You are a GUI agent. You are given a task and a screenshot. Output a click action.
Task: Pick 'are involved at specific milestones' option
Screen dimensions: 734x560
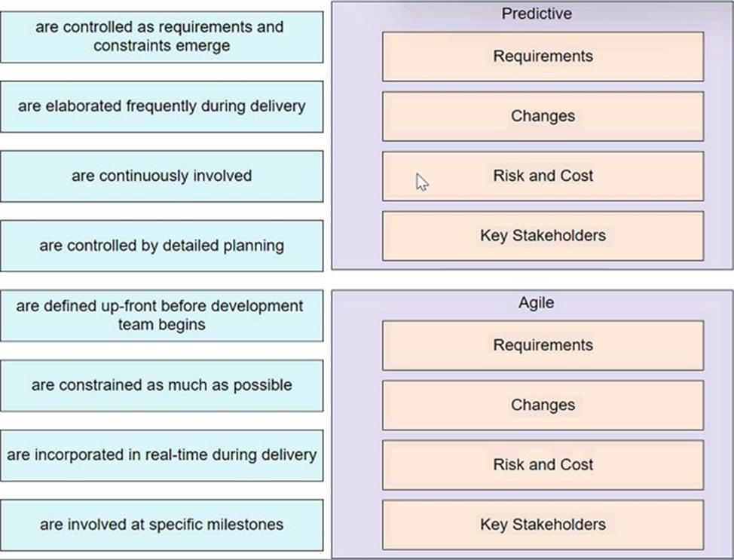point(161,525)
